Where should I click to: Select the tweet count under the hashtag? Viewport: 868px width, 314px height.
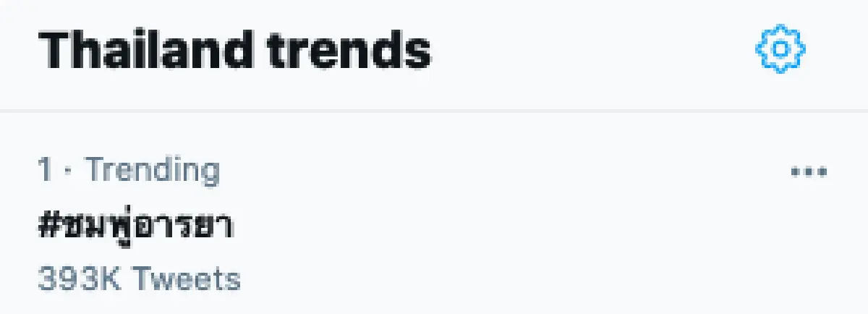pos(138,279)
